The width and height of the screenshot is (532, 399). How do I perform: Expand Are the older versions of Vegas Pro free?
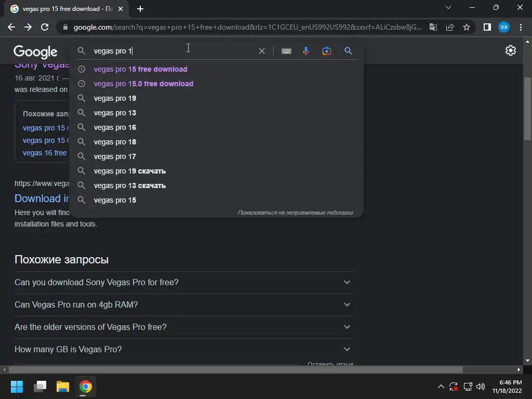pos(183,327)
